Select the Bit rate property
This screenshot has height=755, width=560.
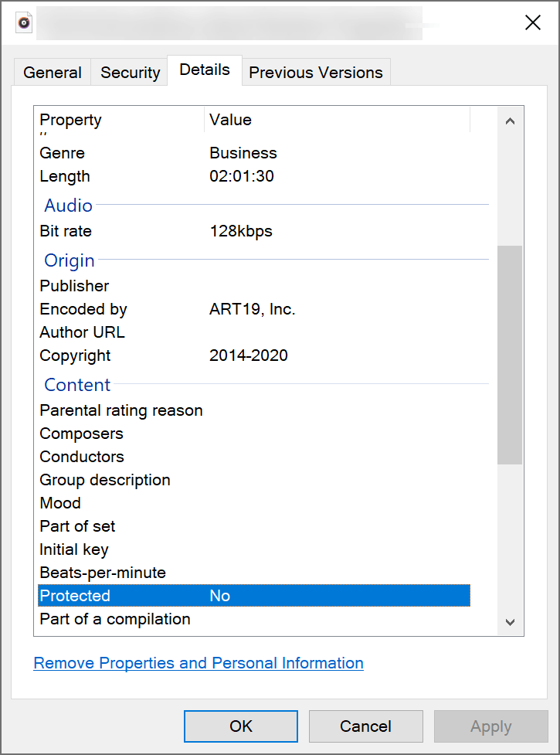254,231
